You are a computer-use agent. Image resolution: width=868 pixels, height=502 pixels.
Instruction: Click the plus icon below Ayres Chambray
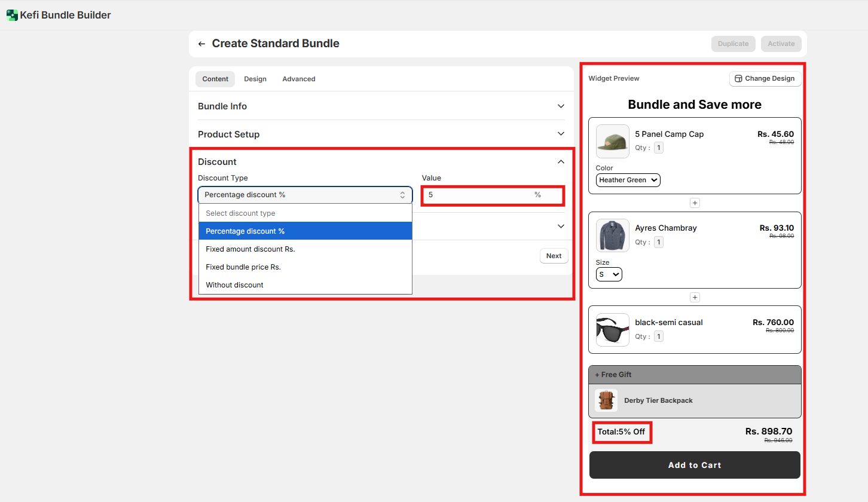[695, 298]
